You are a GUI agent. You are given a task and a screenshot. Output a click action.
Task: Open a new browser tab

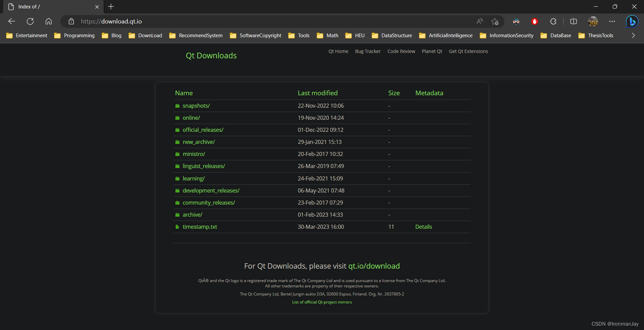click(x=111, y=7)
